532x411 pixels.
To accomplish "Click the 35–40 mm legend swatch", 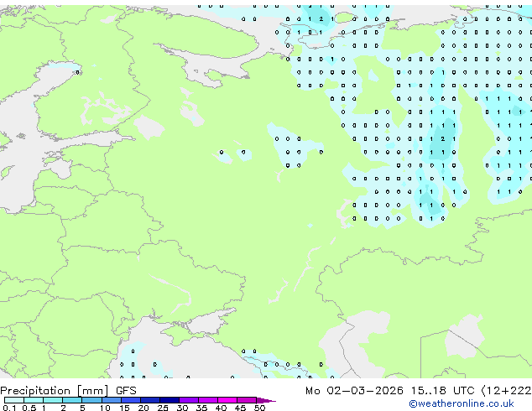I will coord(208,400).
